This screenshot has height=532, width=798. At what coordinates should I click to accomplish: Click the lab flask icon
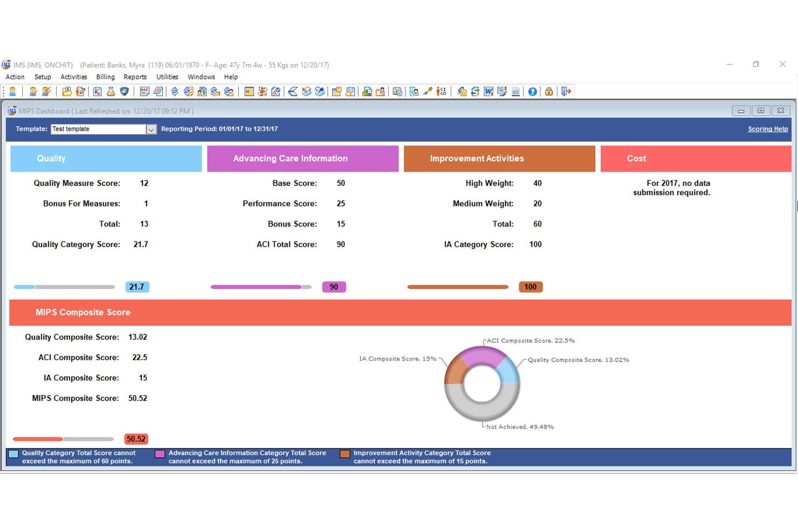coord(111,92)
